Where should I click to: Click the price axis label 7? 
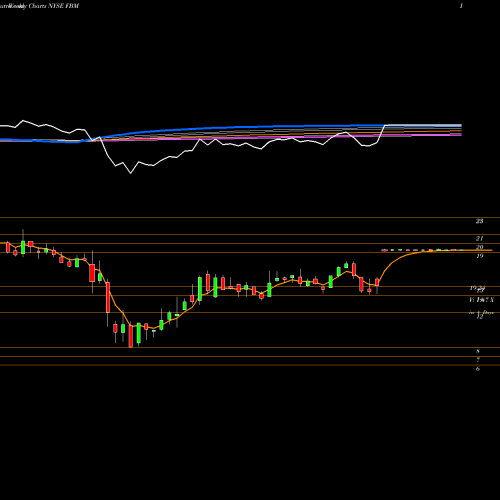tap(478, 360)
